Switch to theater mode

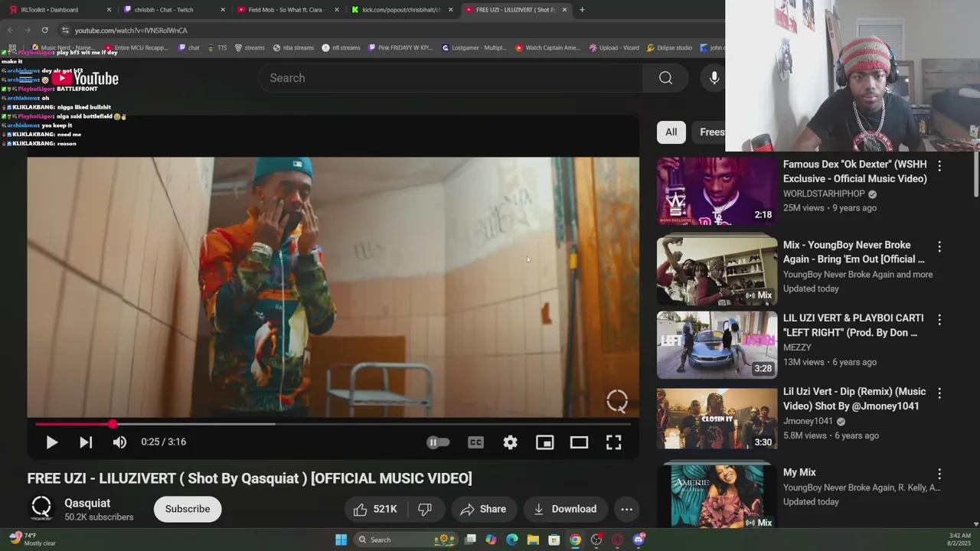pyautogui.click(x=579, y=442)
